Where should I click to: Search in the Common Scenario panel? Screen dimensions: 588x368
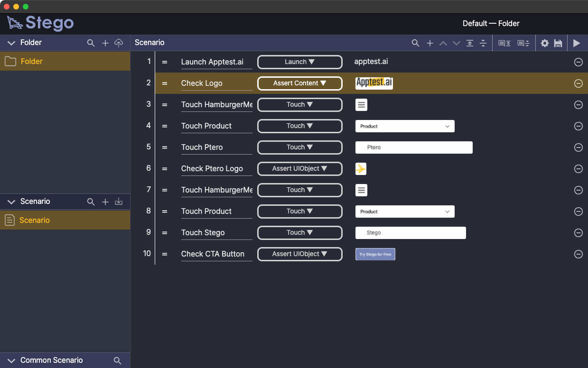click(118, 361)
